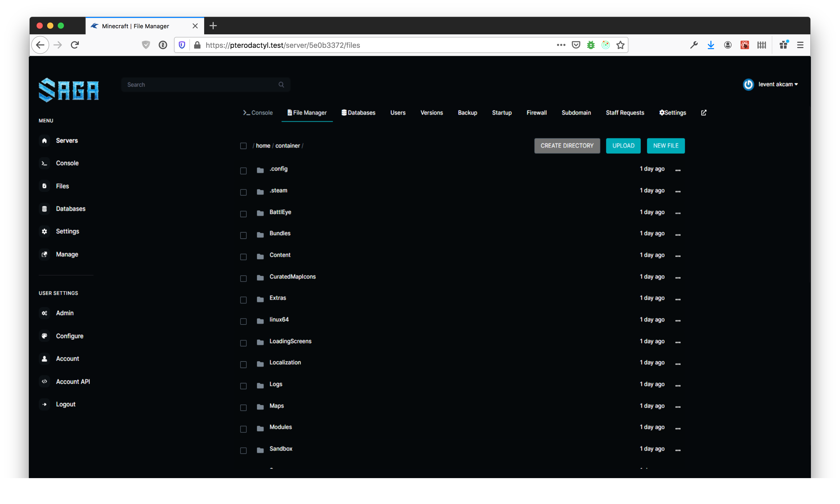This screenshot has width=840, height=504.
Task: Check the box for .config folder
Action: (243, 171)
